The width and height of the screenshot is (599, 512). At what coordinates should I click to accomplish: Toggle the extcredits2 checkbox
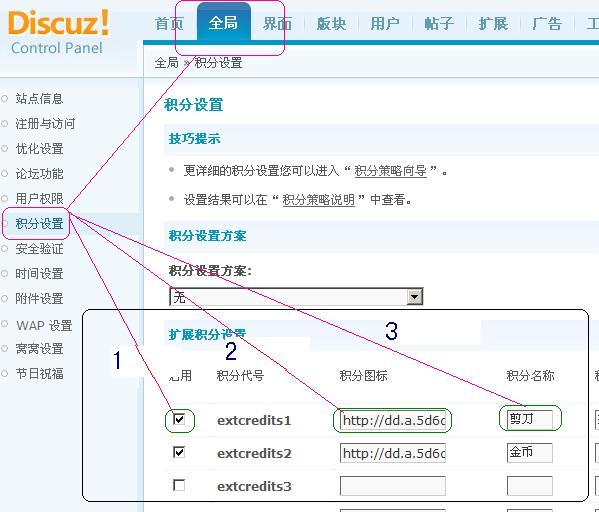coord(179,452)
